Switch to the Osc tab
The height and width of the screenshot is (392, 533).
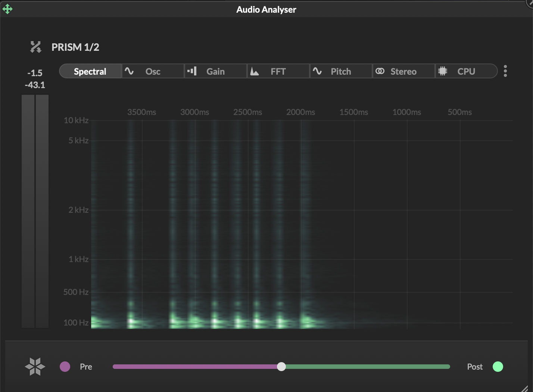tap(153, 71)
